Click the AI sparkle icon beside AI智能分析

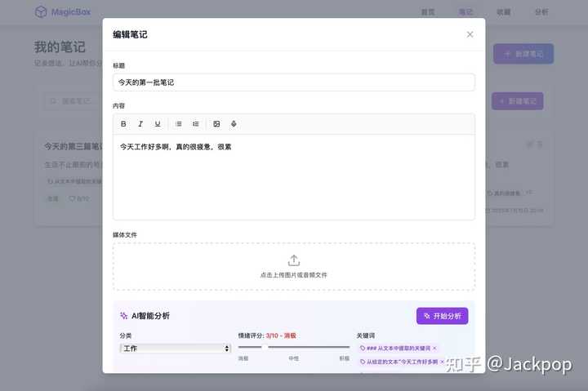[x=124, y=316]
